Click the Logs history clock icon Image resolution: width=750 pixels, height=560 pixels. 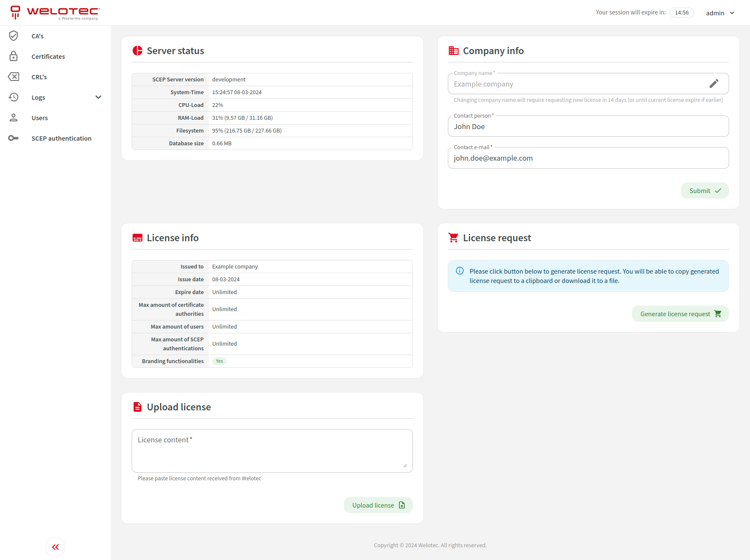14,97
